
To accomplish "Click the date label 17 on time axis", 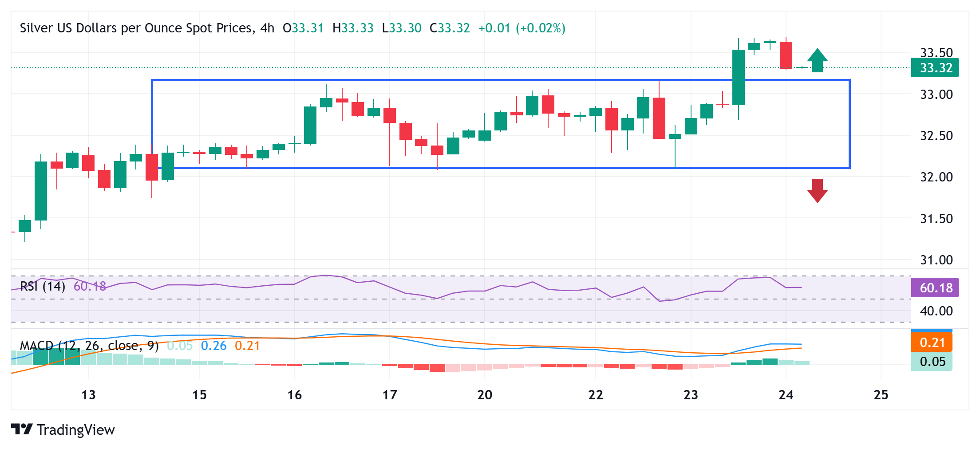I will [x=390, y=394].
